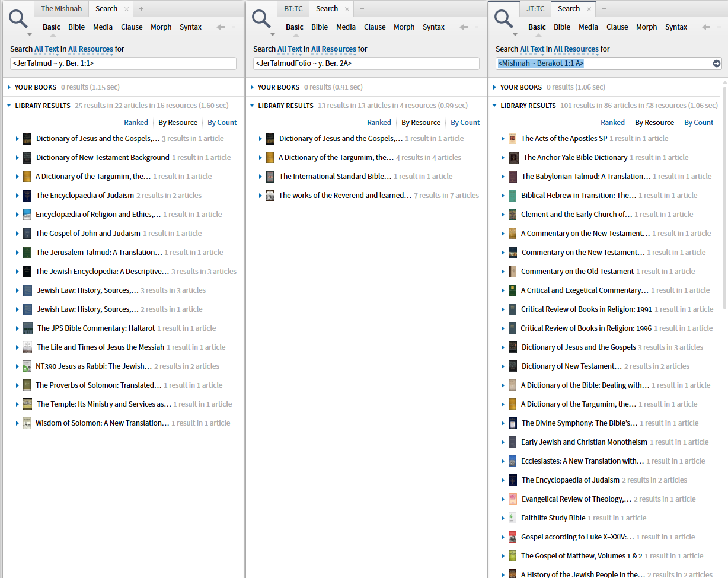Go back using the arrow in the right panel
728x578 pixels.
[x=706, y=27]
